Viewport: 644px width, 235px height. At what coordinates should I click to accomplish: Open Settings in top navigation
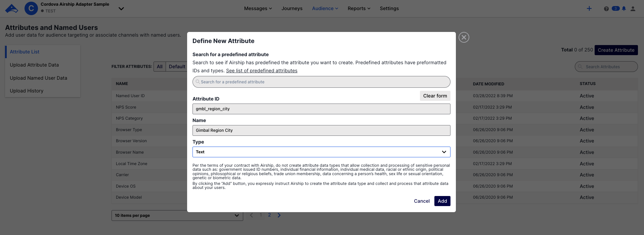(389, 8)
